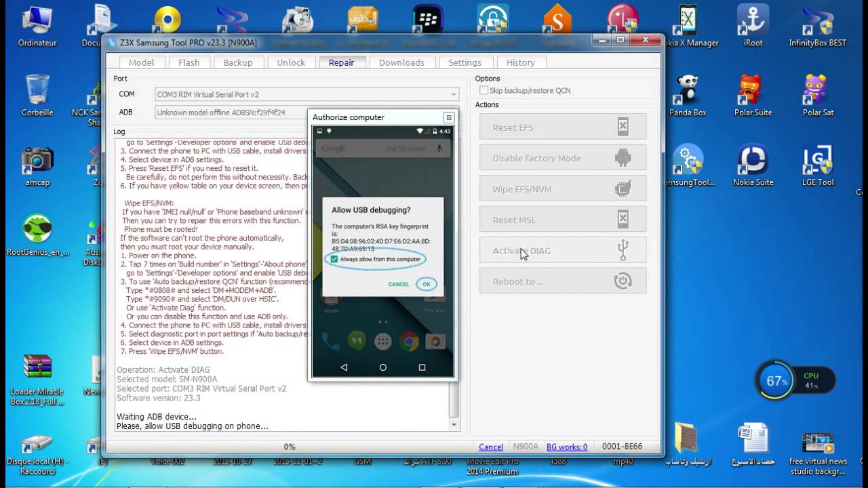
Task: Tap Google search bar on phone screen
Action: [382, 148]
